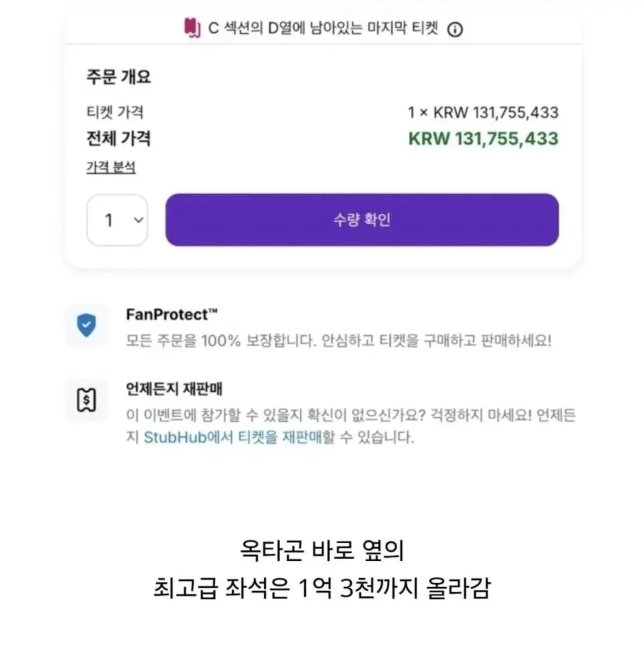Viewport: 644px width, 649px height.
Task: Click the chevron arrow in quantity selector
Action: pyautogui.click(x=138, y=220)
